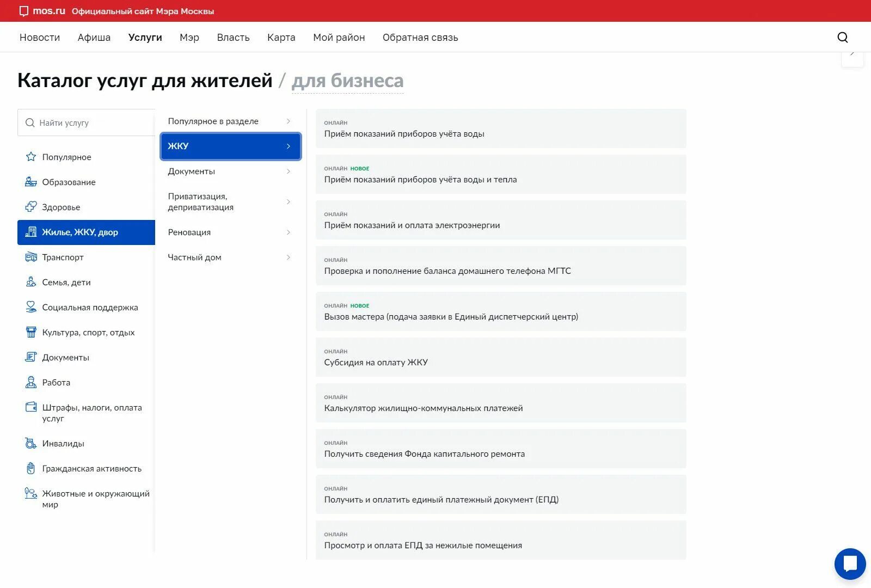Open the Афиша menu item

94,37
